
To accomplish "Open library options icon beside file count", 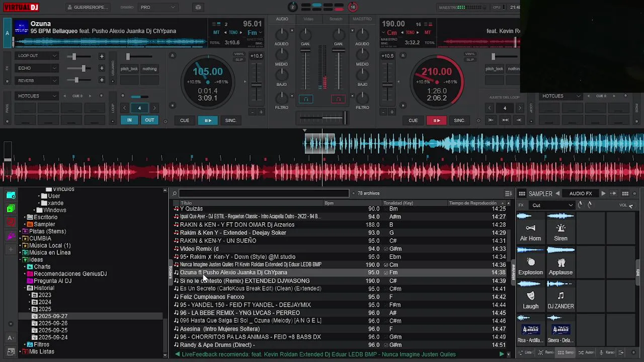I will coord(508,194).
